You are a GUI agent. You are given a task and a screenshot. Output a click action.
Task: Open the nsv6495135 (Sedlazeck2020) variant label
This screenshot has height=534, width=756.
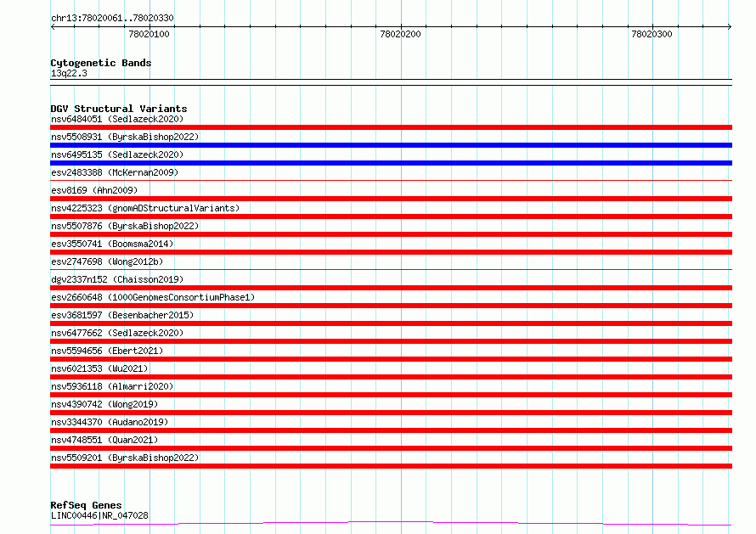pyautogui.click(x=117, y=155)
